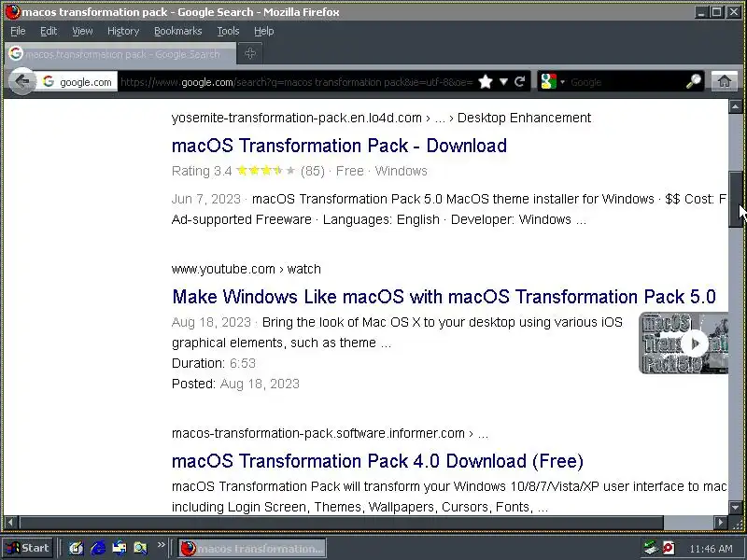Launch the first quick launch icon beside Start

pos(76,548)
